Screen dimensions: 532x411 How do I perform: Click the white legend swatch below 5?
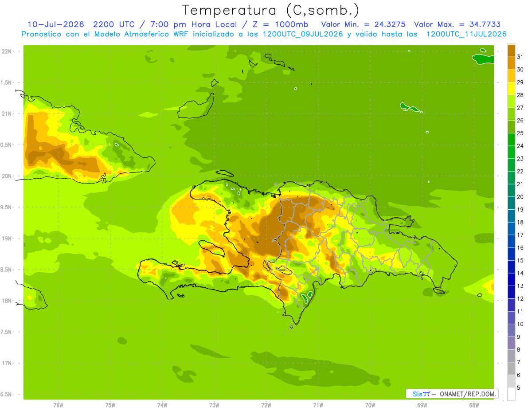(x=511, y=394)
